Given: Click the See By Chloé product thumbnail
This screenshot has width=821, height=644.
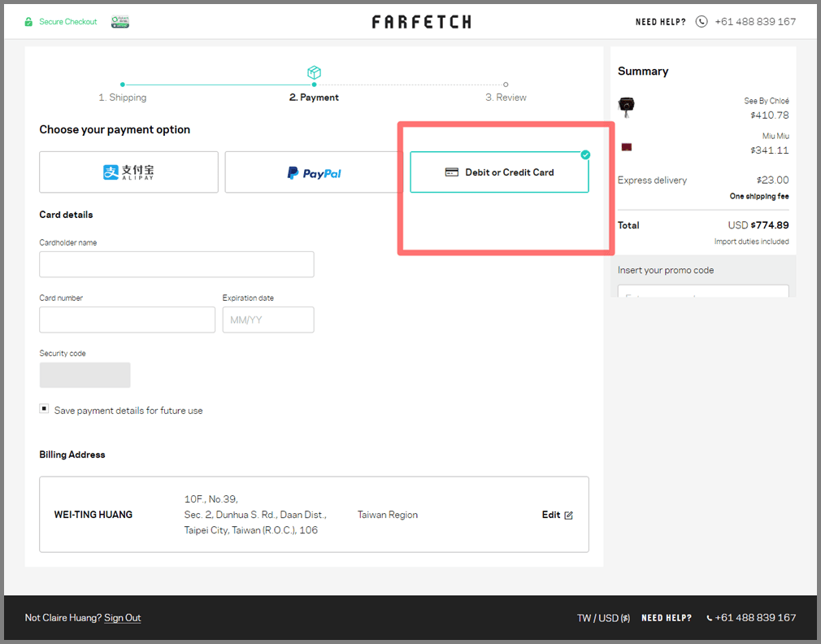Looking at the screenshot, I should 626,106.
